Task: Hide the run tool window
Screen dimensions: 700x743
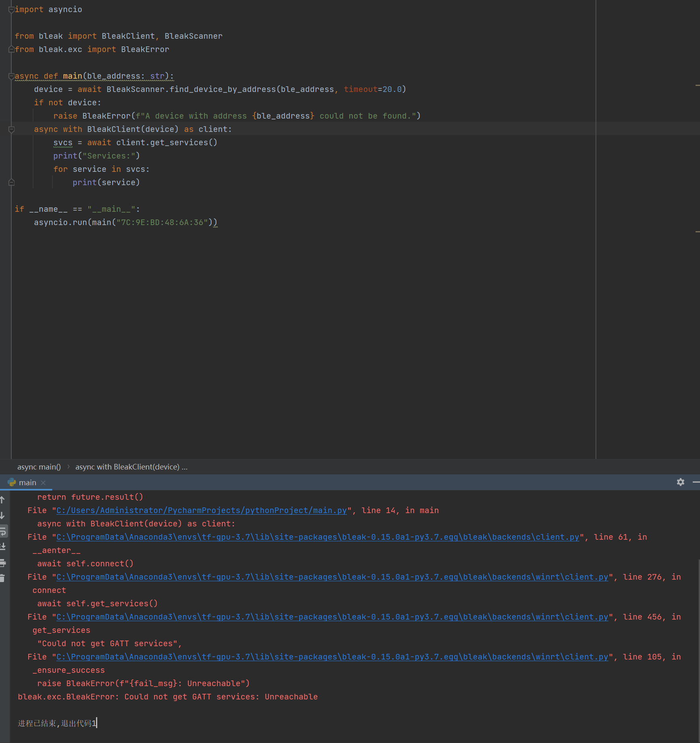Action: pos(696,482)
